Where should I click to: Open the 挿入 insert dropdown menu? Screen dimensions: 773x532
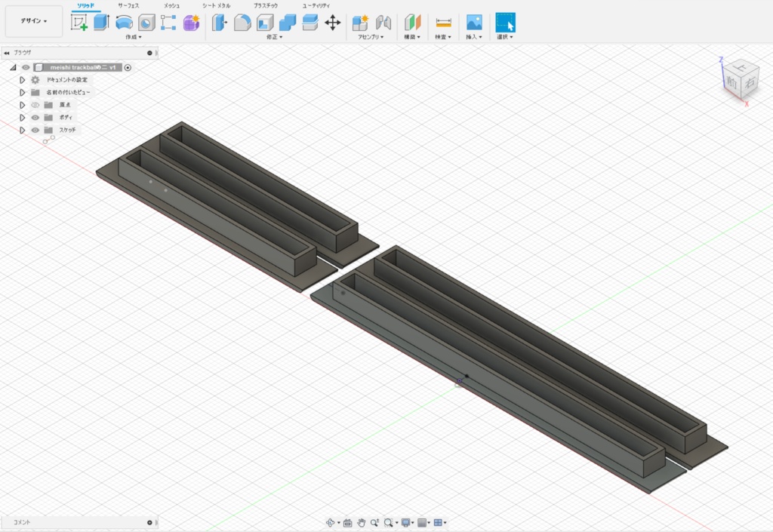[x=474, y=37]
